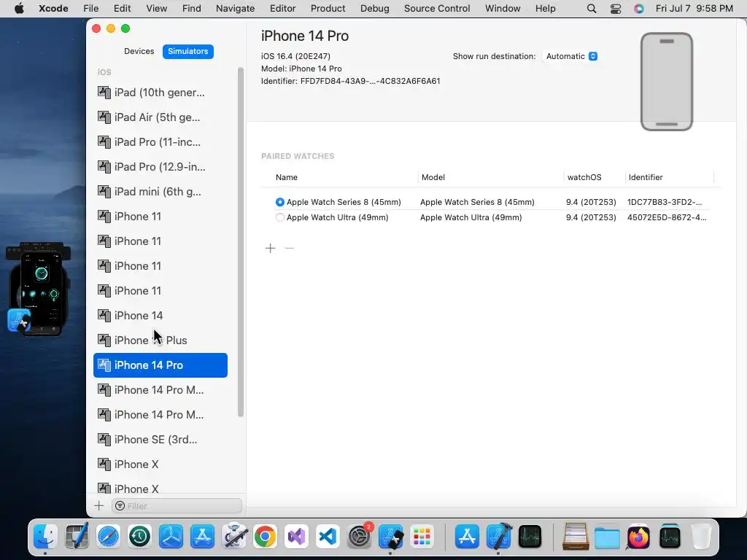The image size is (747, 560).
Task: Open the Trash in the dock
Action: point(701,536)
